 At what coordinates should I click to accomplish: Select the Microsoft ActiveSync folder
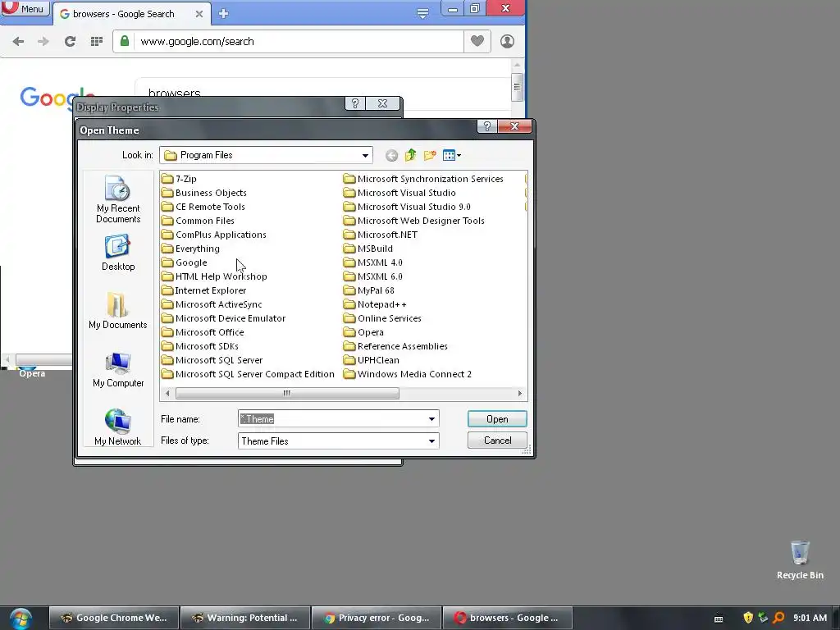[x=212, y=304]
